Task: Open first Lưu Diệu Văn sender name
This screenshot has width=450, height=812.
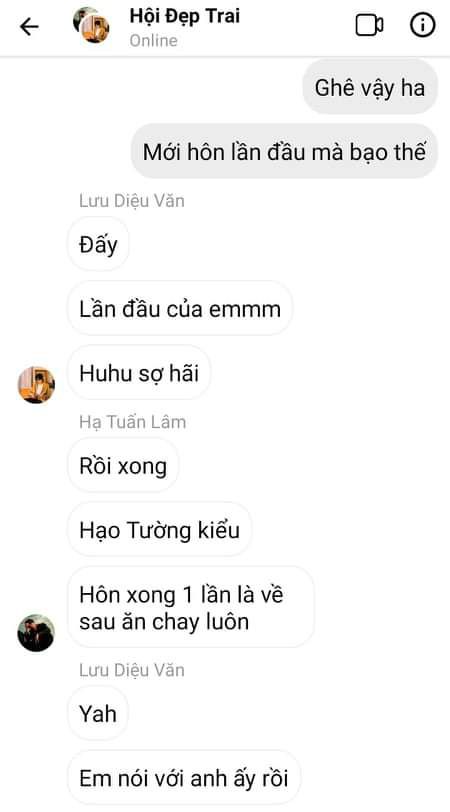Action: coord(132,200)
